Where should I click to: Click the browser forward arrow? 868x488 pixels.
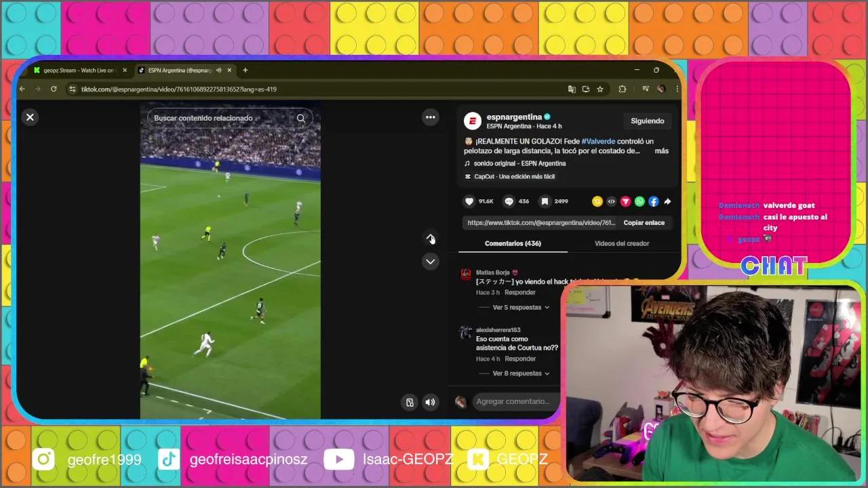[38, 89]
